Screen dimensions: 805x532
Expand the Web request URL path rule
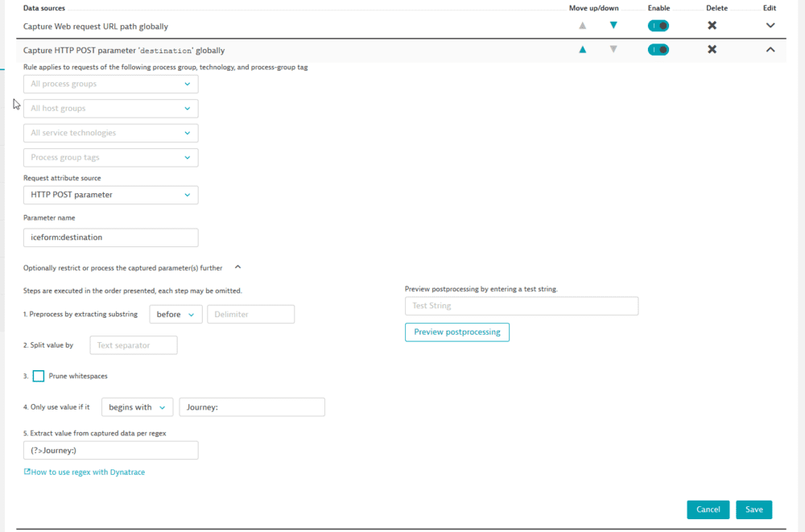(x=770, y=26)
